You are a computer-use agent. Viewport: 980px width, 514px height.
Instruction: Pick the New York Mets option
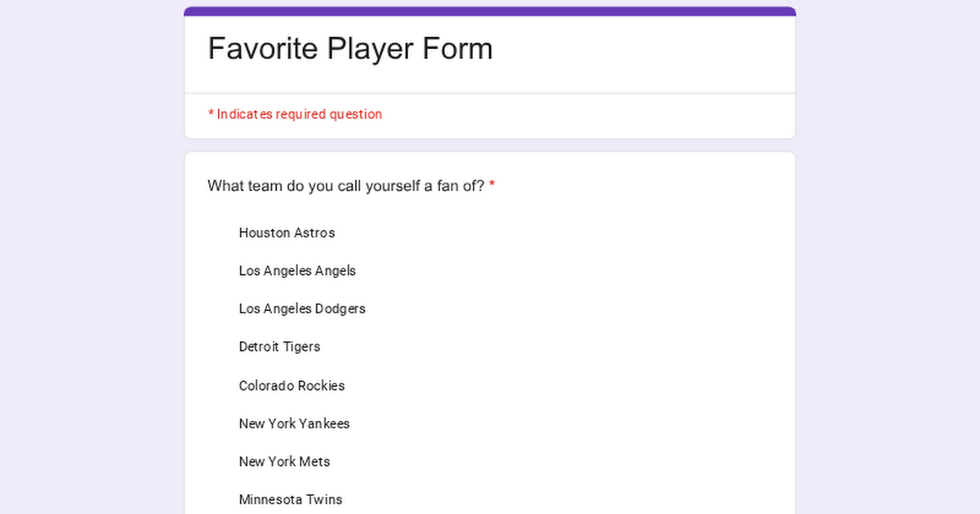[x=284, y=462]
